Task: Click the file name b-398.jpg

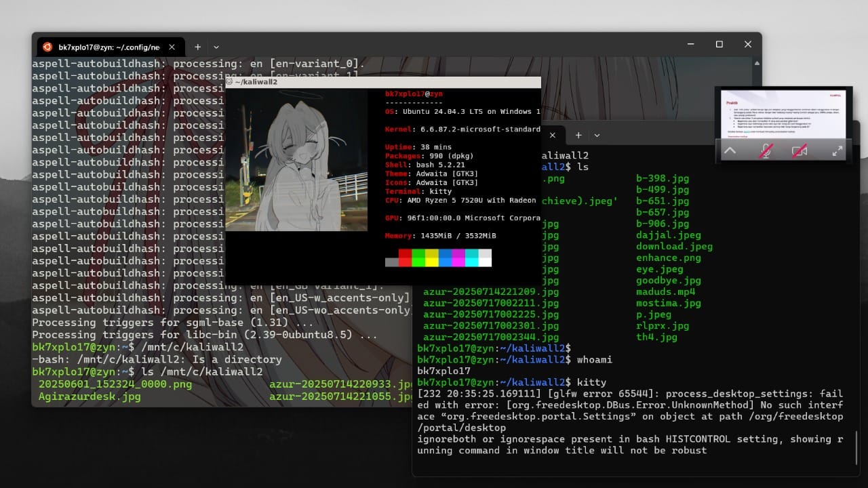Action: (663, 179)
